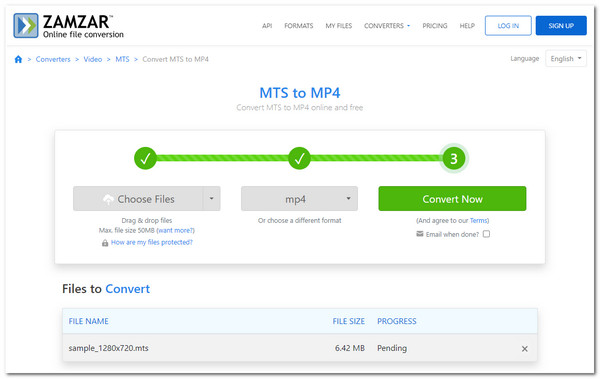Screen dimensions: 600x379
Task: Click the Pending progress status
Action: (x=392, y=348)
